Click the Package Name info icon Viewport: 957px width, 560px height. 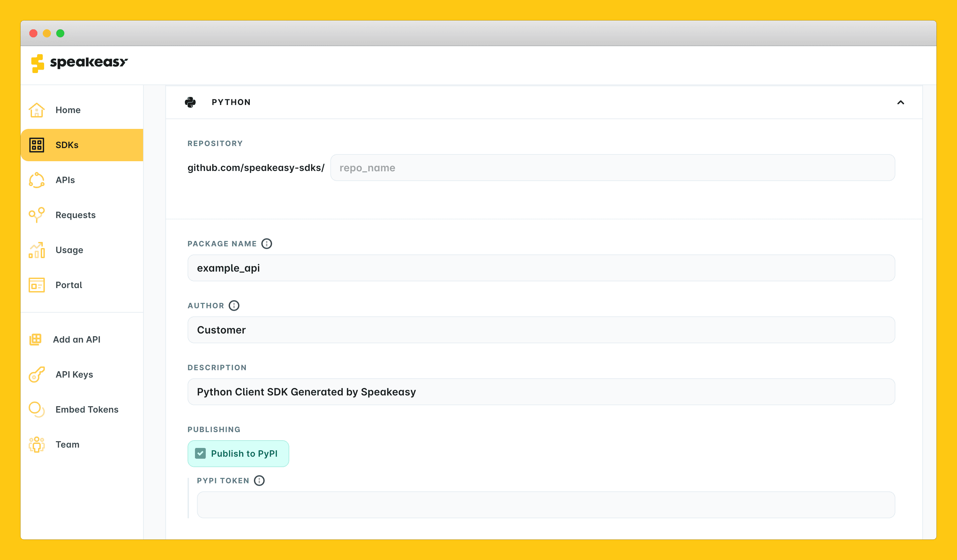tap(267, 243)
